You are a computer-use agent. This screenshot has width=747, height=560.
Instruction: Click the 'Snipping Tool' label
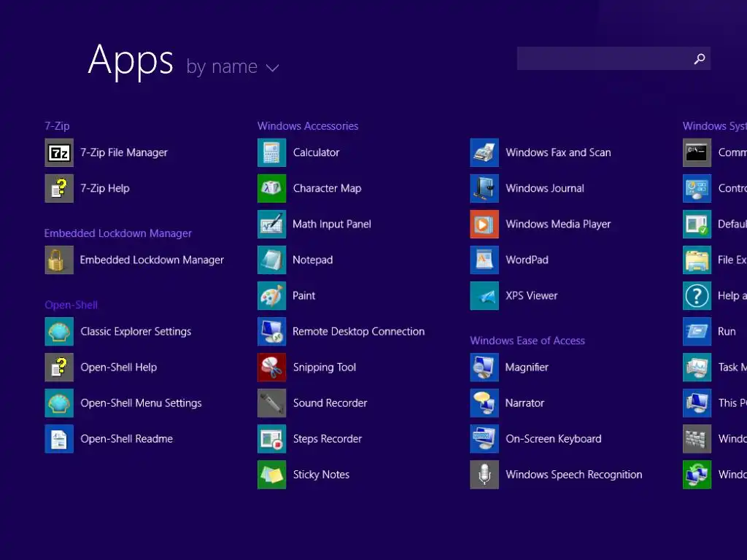(x=325, y=367)
